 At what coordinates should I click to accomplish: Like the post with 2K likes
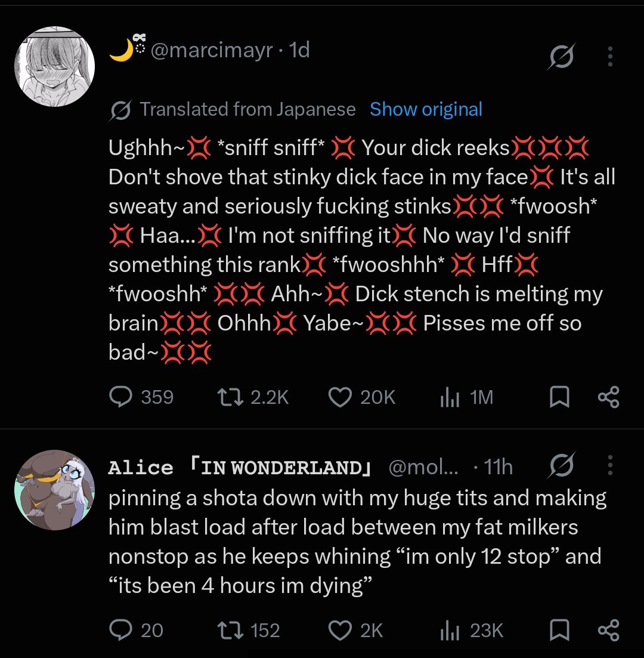tap(356, 630)
